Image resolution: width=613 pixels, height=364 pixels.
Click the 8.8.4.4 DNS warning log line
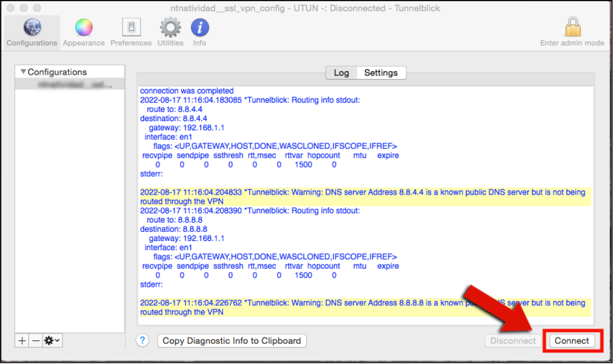[x=365, y=197]
